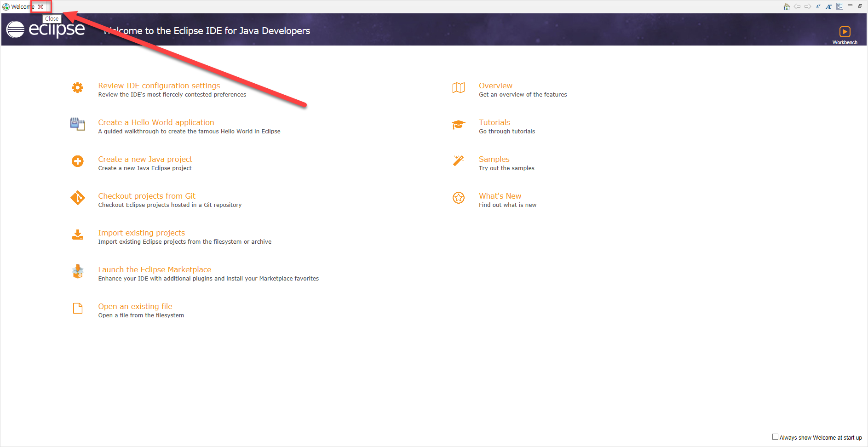The image size is (868, 447).
Task: Click the gear icon for IDE settings
Action: click(78, 87)
